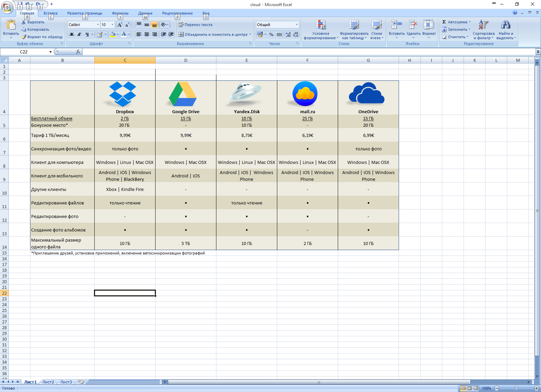This screenshot has width=541, height=392.
Task: Click the Cut scissors icon
Action: coord(24,22)
